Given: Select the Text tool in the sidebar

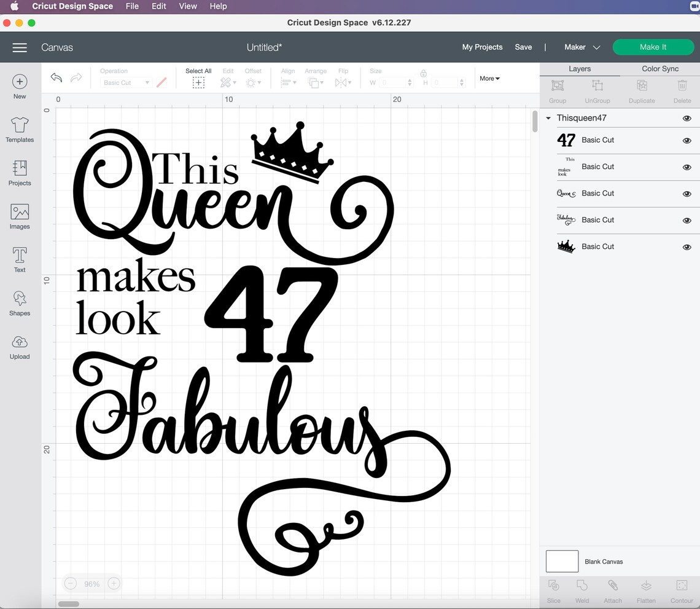Looking at the screenshot, I should pyautogui.click(x=19, y=258).
